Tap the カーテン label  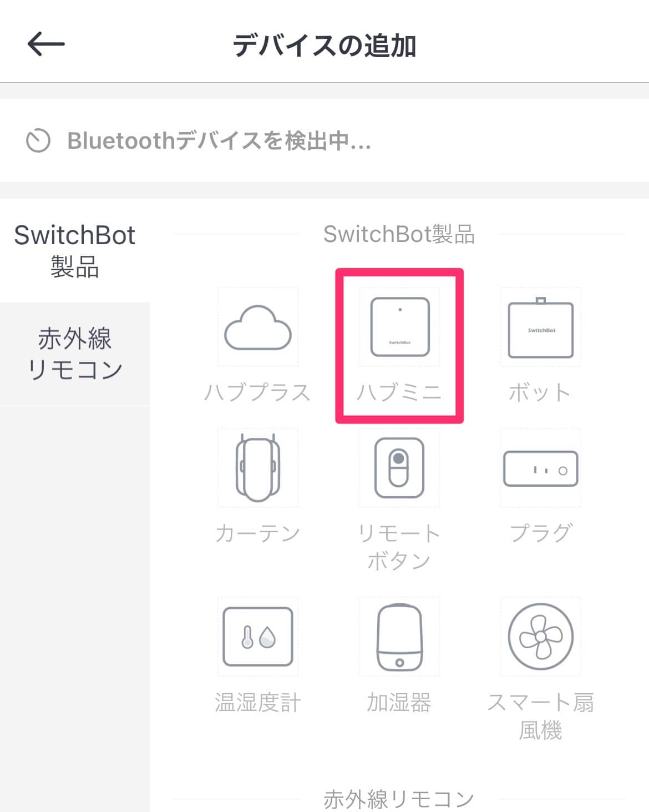pyautogui.click(x=258, y=533)
